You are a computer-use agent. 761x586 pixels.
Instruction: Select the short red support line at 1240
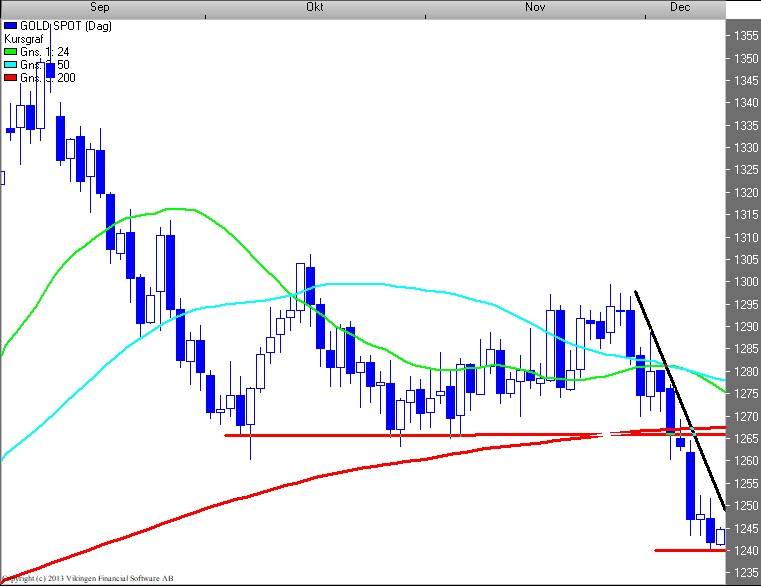click(x=690, y=551)
